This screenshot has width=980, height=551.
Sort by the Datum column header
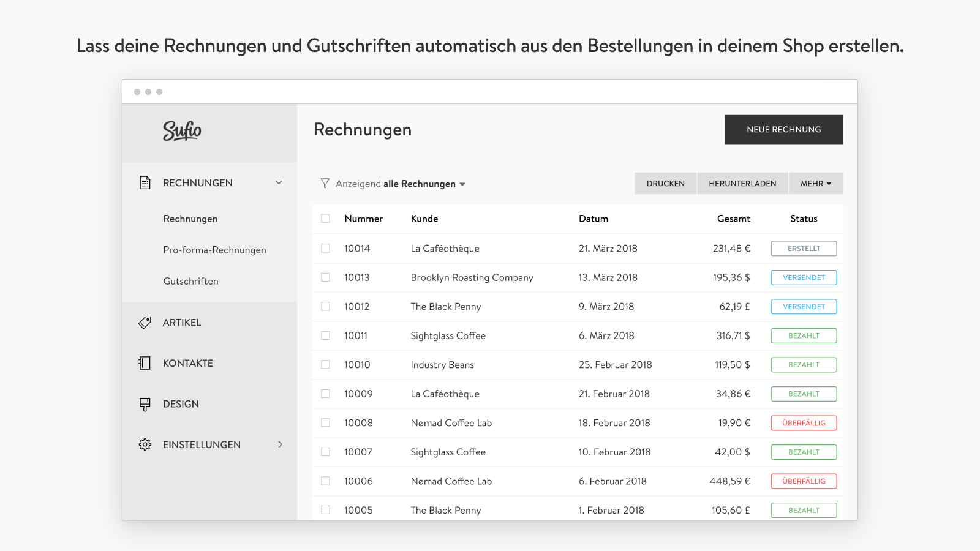point(594,219)
